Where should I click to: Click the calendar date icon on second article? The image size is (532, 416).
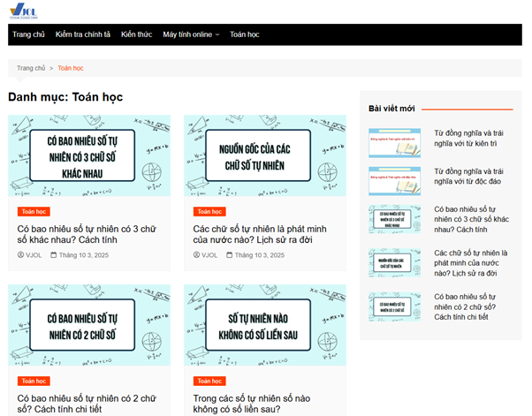click(x=229, y=255)
